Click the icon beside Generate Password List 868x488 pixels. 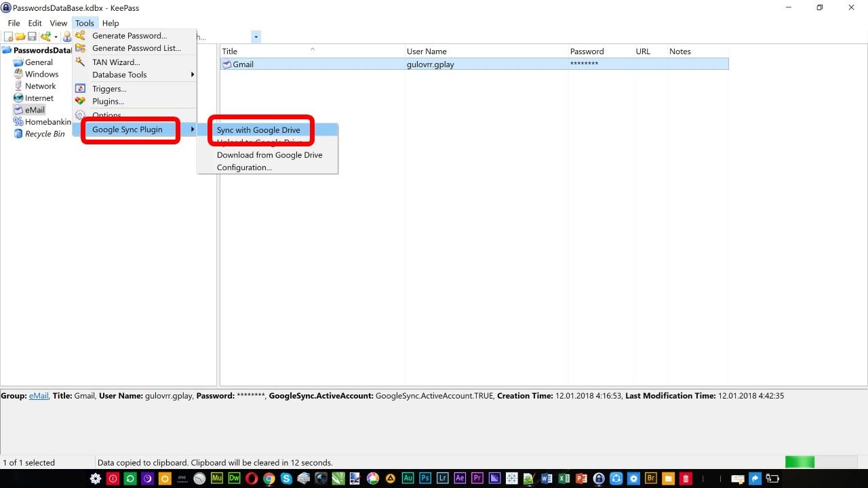pyautogui.click(x=80, y=48)
